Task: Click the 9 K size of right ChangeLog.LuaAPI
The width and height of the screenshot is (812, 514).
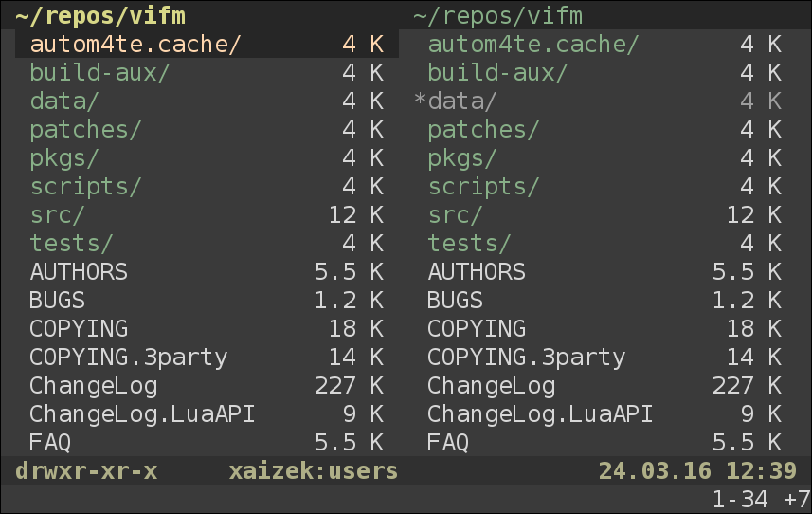Action: click(761, 414)
